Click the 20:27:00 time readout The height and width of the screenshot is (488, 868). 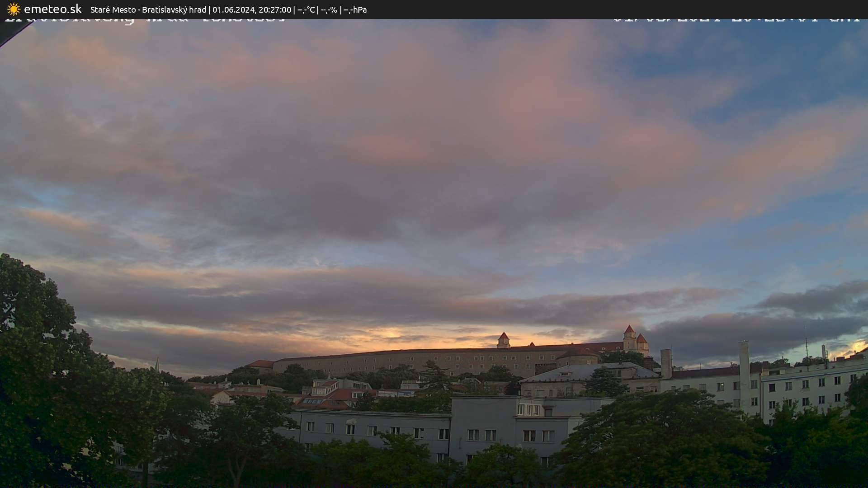pyautogui.click(x=275, y=9)
